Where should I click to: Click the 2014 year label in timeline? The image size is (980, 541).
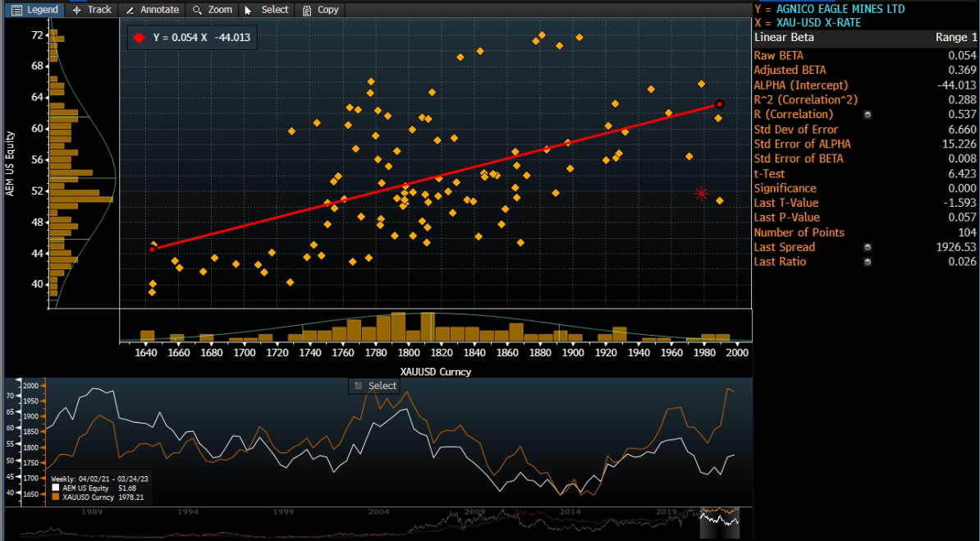pyautogui.click(x=570, y=511)
